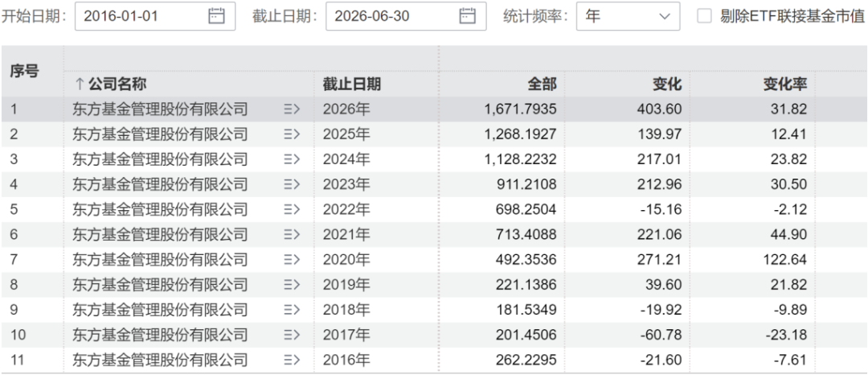Click the details icon in 2016年 row

coord(291,360)
